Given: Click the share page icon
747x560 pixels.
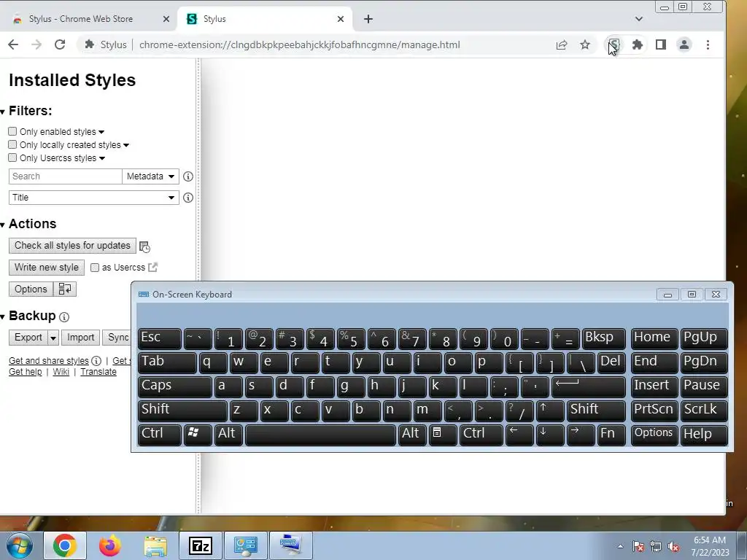Looking at the screenshot, I should point(562,44).
